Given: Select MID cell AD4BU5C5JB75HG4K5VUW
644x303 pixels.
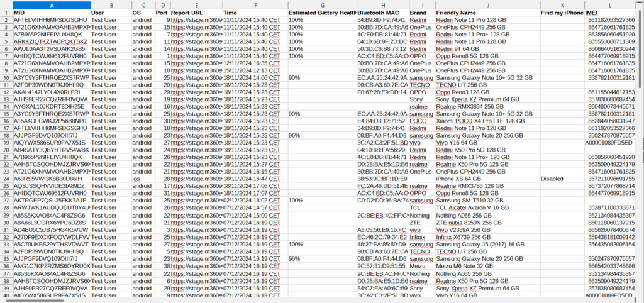Looking at the screenshot, I should [x=52, y=229].
